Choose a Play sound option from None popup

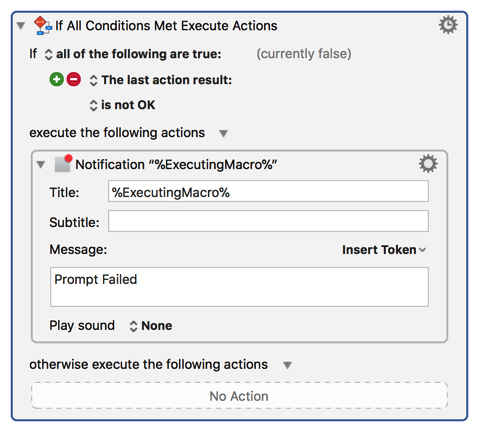[x=151, y=326]
